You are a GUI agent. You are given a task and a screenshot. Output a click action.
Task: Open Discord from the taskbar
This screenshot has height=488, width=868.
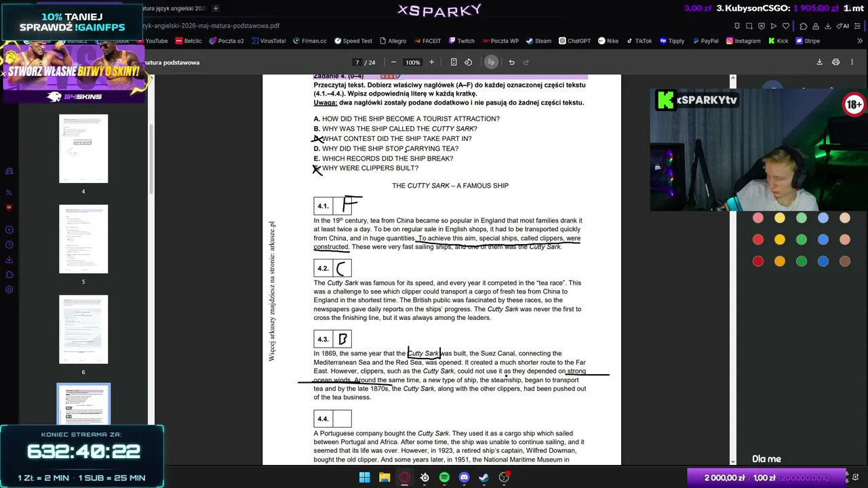464,477
